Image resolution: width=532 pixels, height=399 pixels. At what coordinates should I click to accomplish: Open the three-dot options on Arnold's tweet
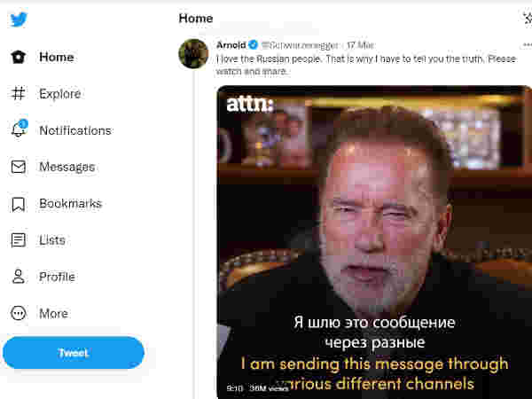(x=528, y=44)
